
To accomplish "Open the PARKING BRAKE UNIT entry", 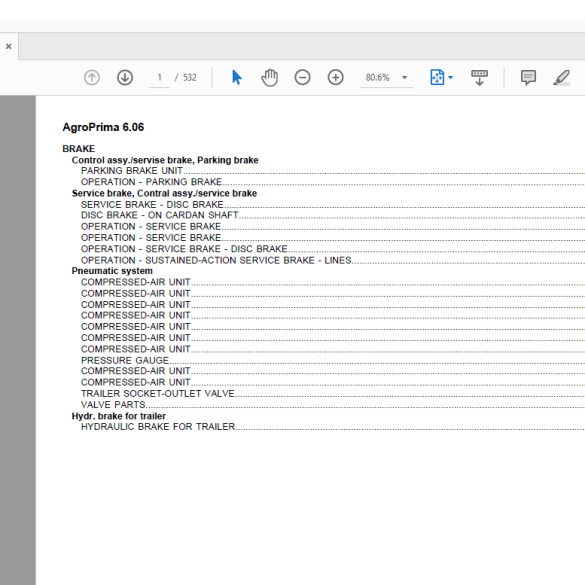I will 132,171.
